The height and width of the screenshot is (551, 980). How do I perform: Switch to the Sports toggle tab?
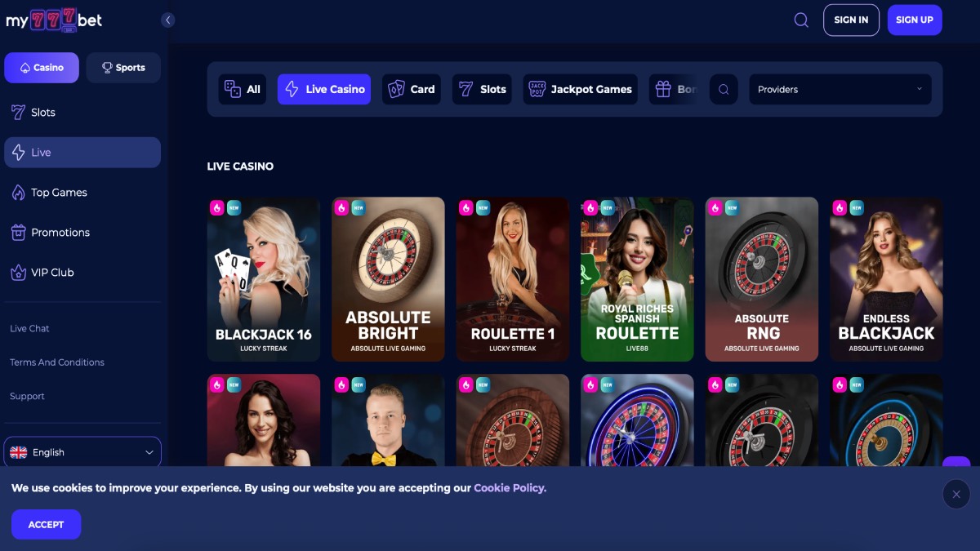tap(123, 68)
